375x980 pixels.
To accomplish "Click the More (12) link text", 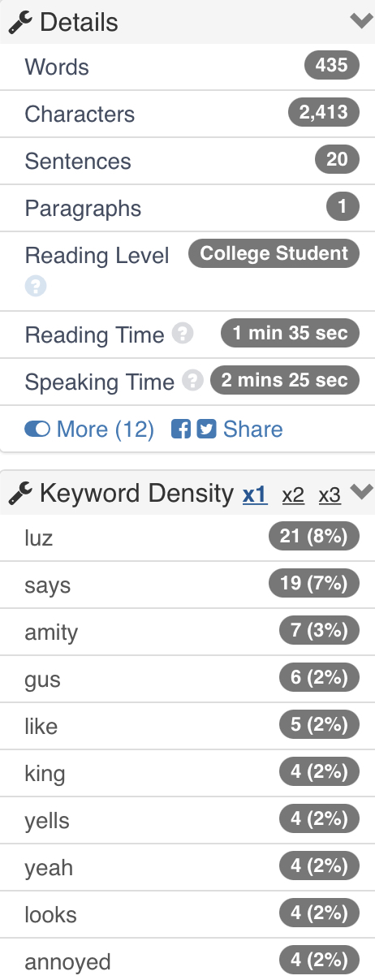I will pyautogui.click(x=105, y=429).
